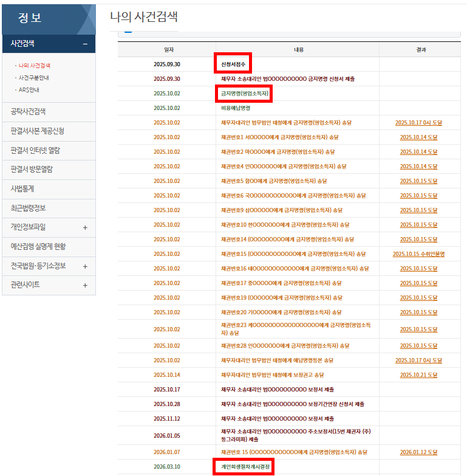467x476 pixels.
Task: Open 사건구분안내 submenu link
Action: pos(33,78)
